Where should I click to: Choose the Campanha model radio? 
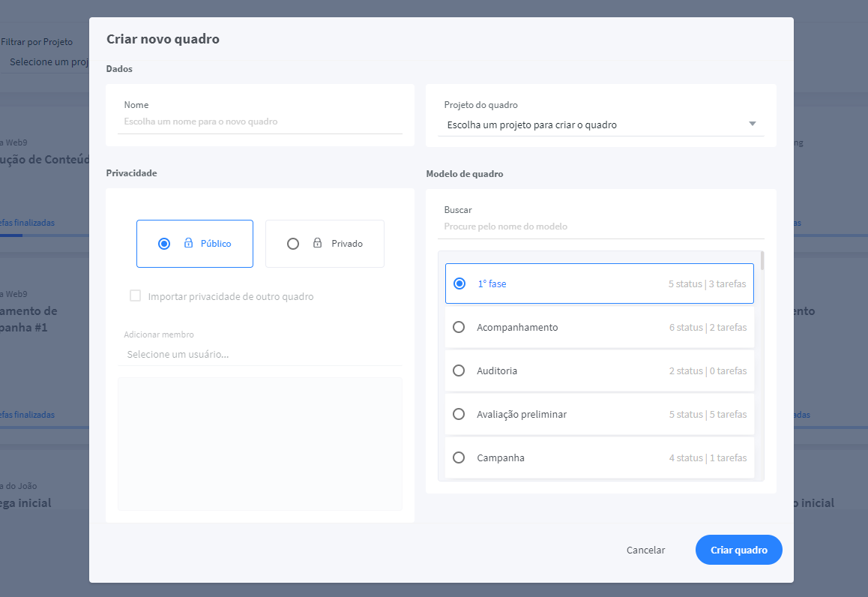coord(459,457)
